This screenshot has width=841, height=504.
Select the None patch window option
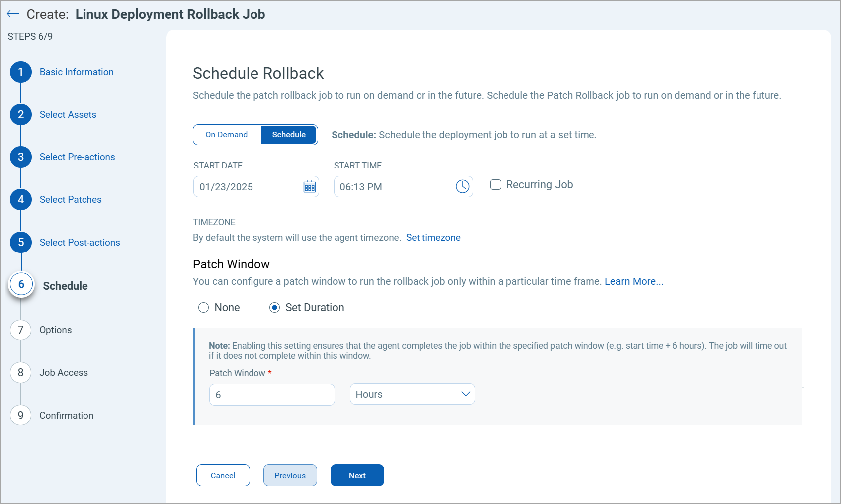pyautogui.click(x=203, y=307)
